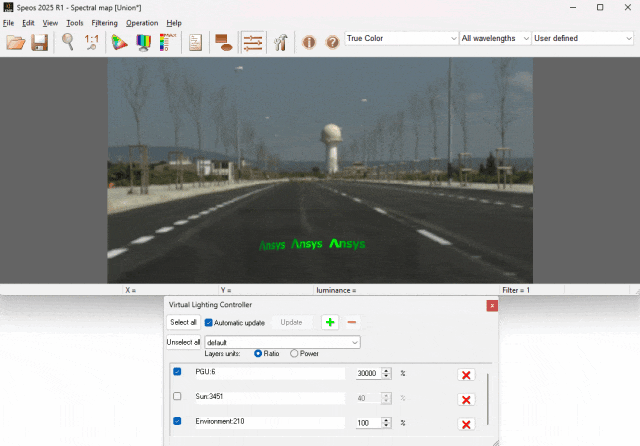Click the orange information icon
Screen dimensions: 640x446
309,42
